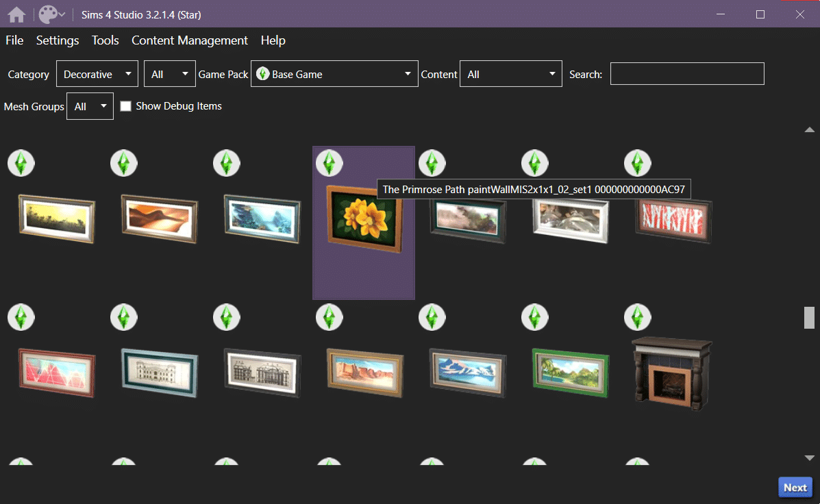The image size is (820, 504).
Task: Open the File menu
Action: 14,40
